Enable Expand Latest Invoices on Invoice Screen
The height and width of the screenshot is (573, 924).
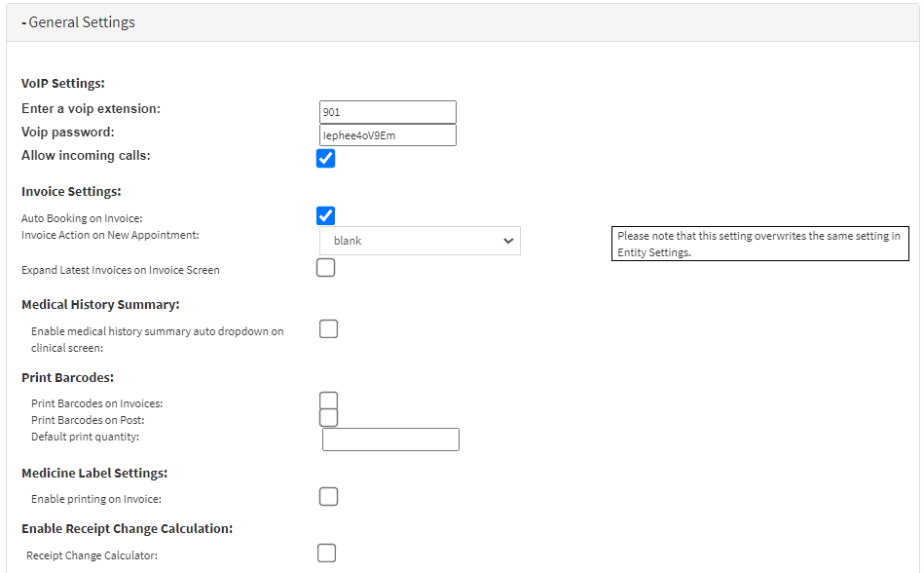tap(326, 268)
